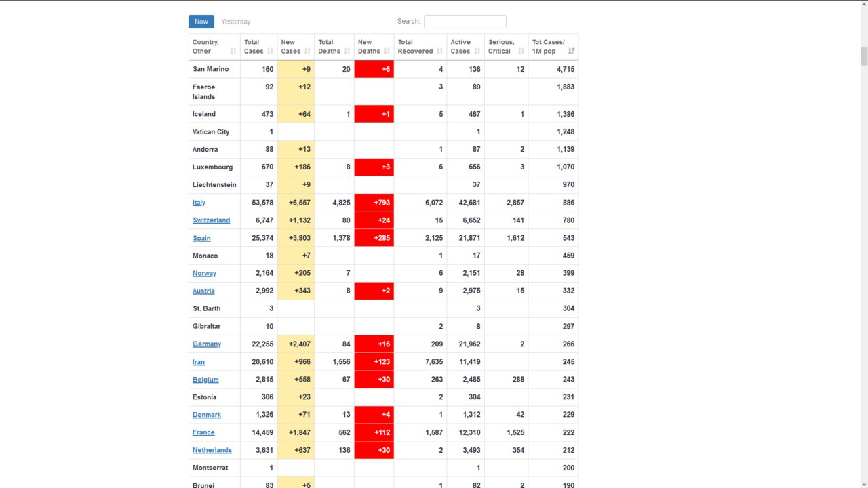The image size is (868, 488).
Task: Open the Belgium country link
Action: tap(205, 380)
